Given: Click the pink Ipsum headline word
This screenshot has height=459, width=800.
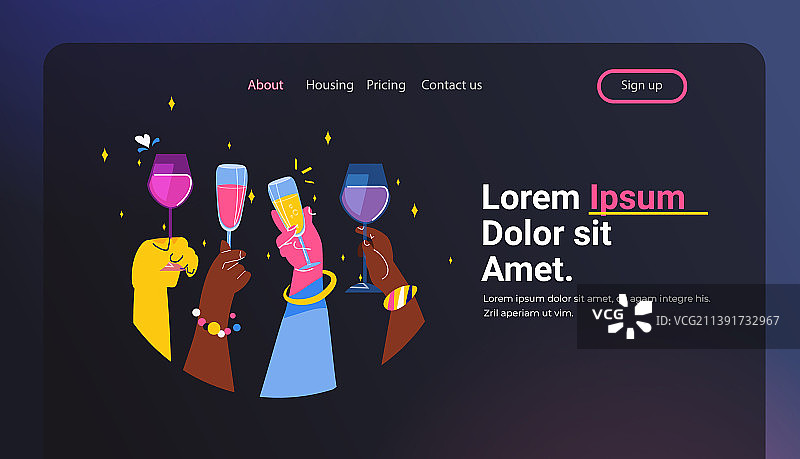Looking at the screenshot, I should (637, 198).
